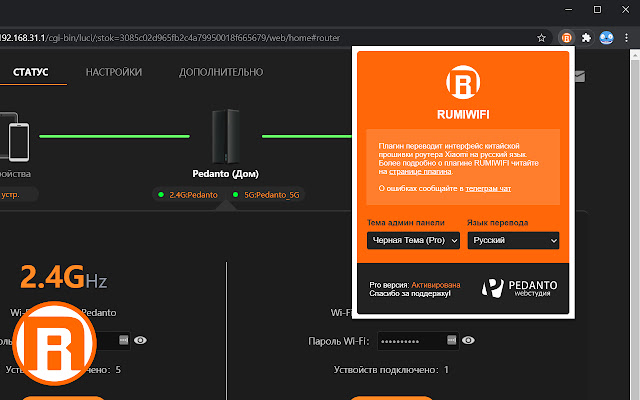Open Chrome's three-dot menu
640x400 pixels.
(x=626, y=38)
